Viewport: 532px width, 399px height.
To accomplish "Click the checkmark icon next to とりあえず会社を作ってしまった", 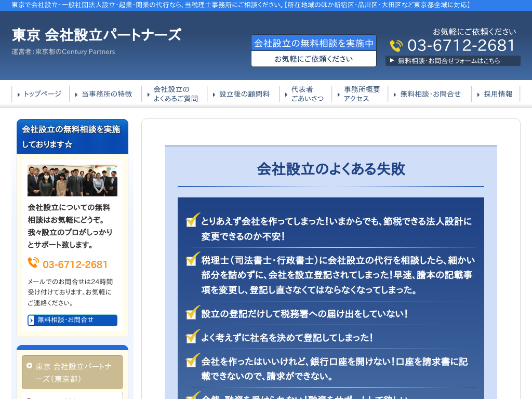I will (193, 220).
